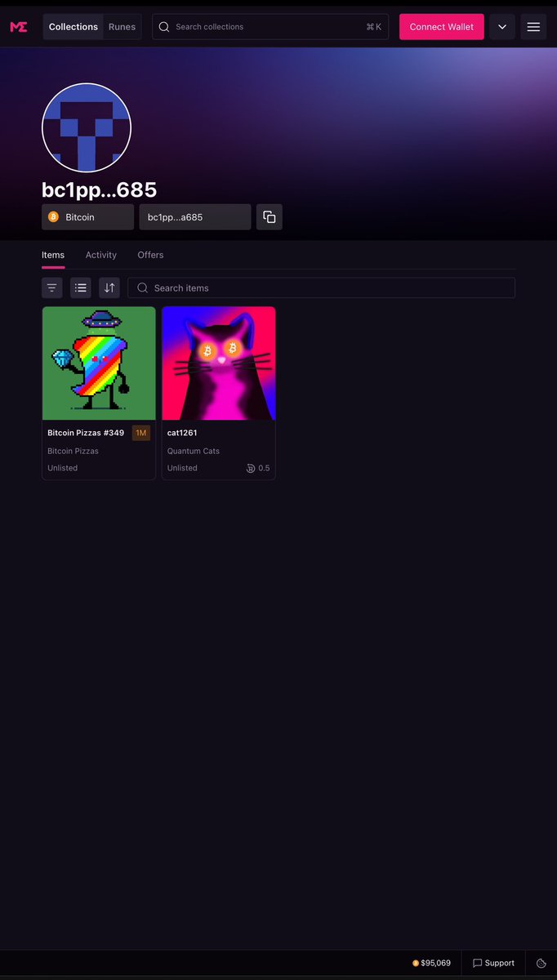Click the $95,069 Bitcoin price indicator
Viewport: 557px width, 980px height.
pos(431,963)
